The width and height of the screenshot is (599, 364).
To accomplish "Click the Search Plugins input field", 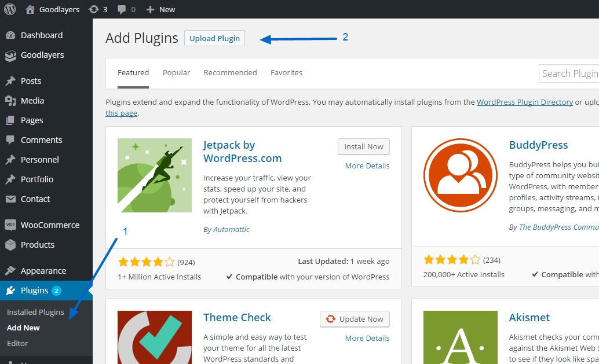I will point(569,73).
